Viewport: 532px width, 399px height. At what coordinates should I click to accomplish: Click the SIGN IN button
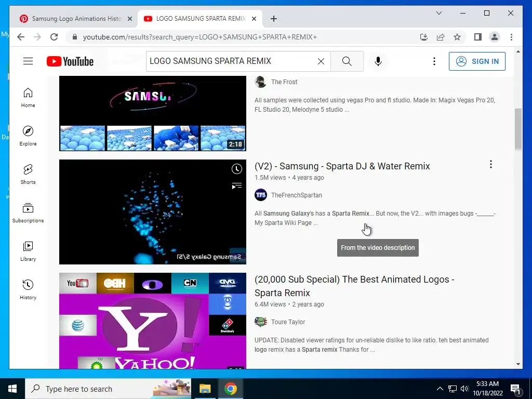[x=477, y=61]
